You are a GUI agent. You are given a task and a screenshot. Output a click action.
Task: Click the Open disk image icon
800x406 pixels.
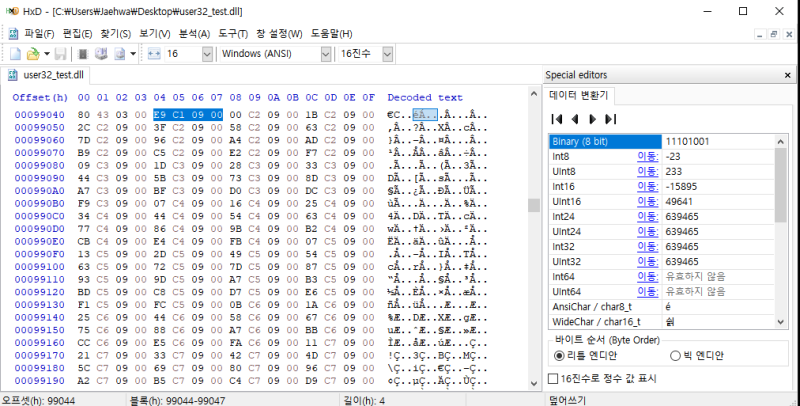coord(119,54)
